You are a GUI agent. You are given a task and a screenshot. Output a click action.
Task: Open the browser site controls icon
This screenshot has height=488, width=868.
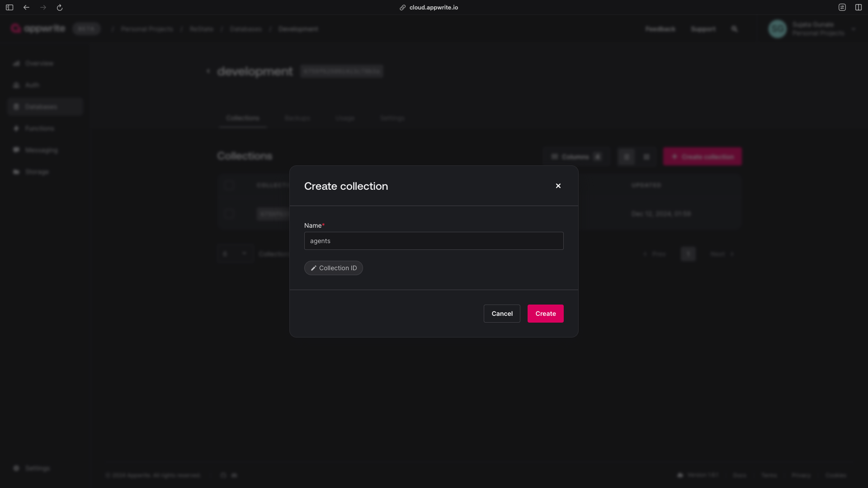[842, 7]
